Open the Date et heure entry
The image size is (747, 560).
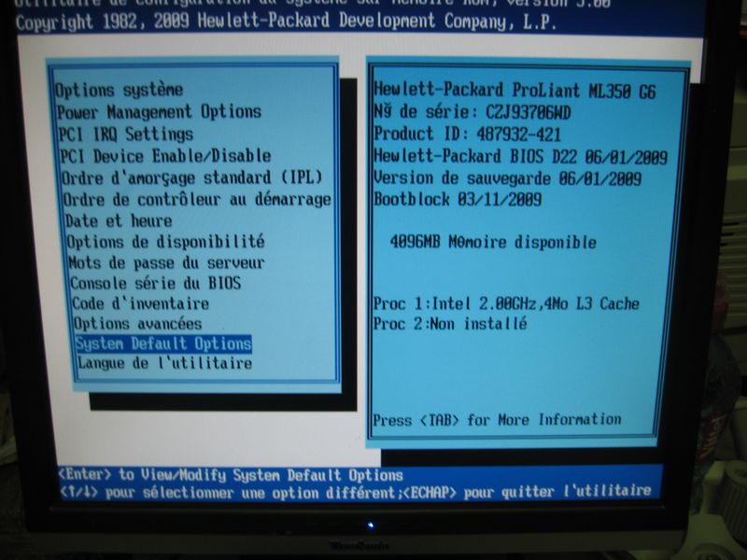119,220
